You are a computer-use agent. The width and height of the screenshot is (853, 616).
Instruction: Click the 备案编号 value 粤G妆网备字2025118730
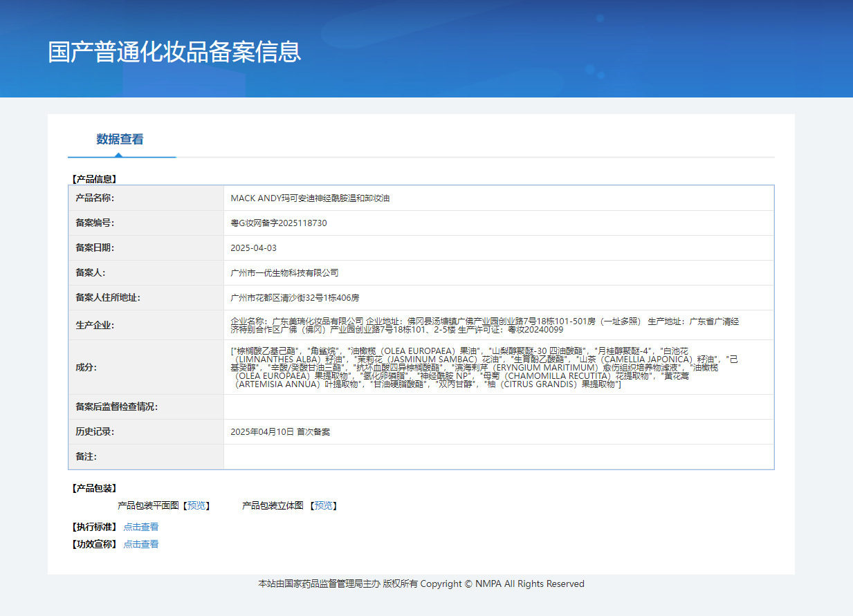coord(278,223)
